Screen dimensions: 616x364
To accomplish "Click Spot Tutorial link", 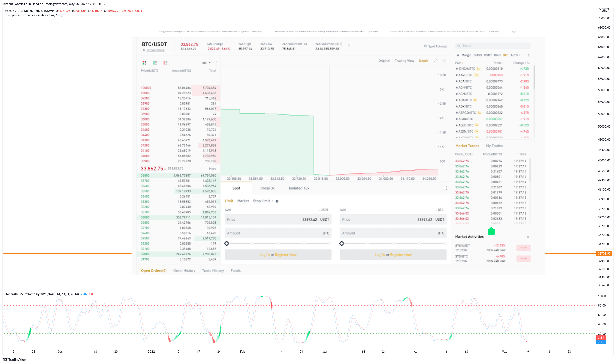I will (x=437, y=46).
